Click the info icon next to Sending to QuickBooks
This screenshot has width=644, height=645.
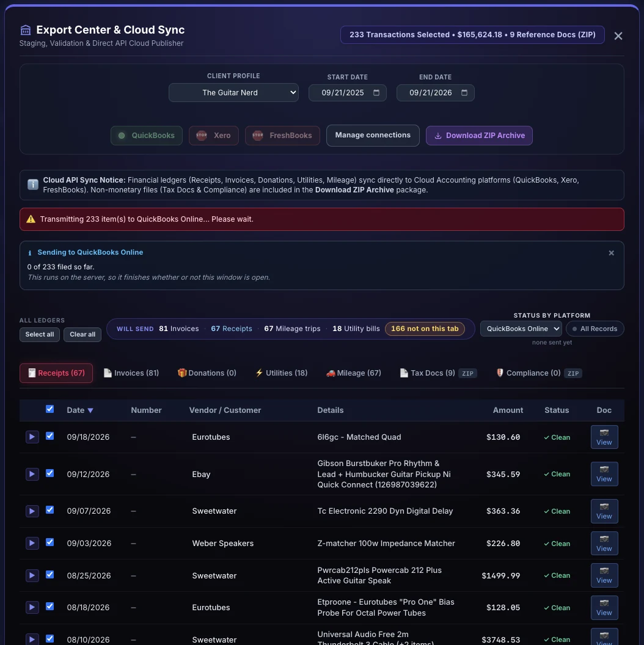point(29,253)
